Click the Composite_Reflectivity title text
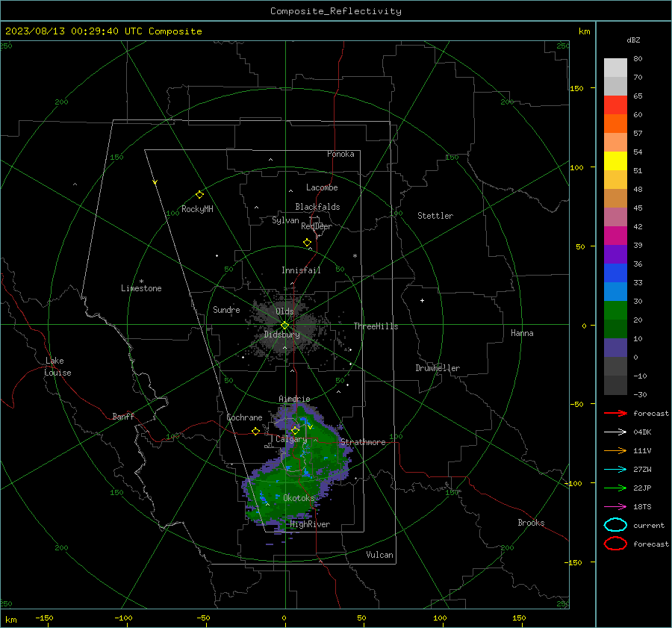672x628 pixels. coord(336,11)
